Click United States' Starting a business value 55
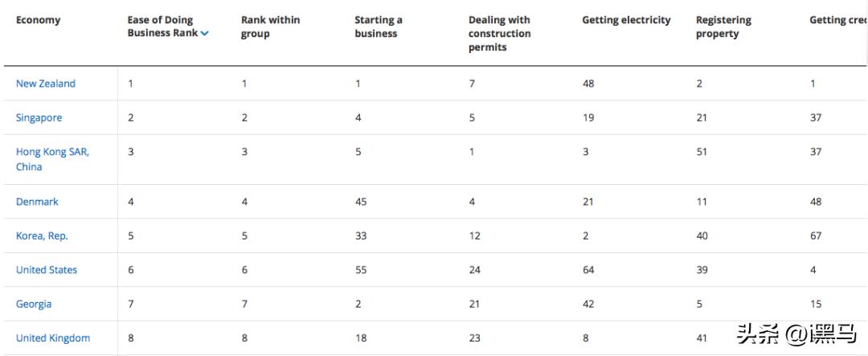868x356 pixels. click(361, 270)
